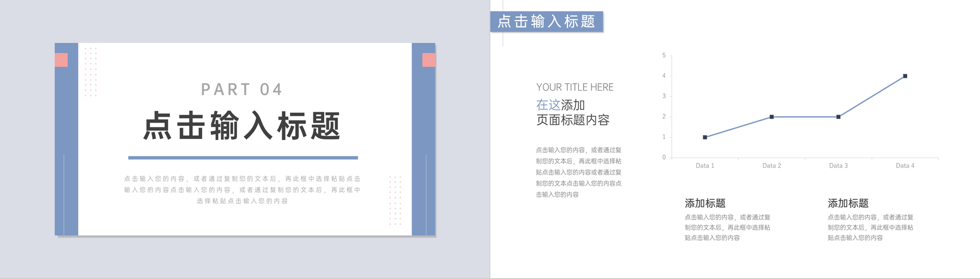Select the Data 2 marker on the chart

771,117
